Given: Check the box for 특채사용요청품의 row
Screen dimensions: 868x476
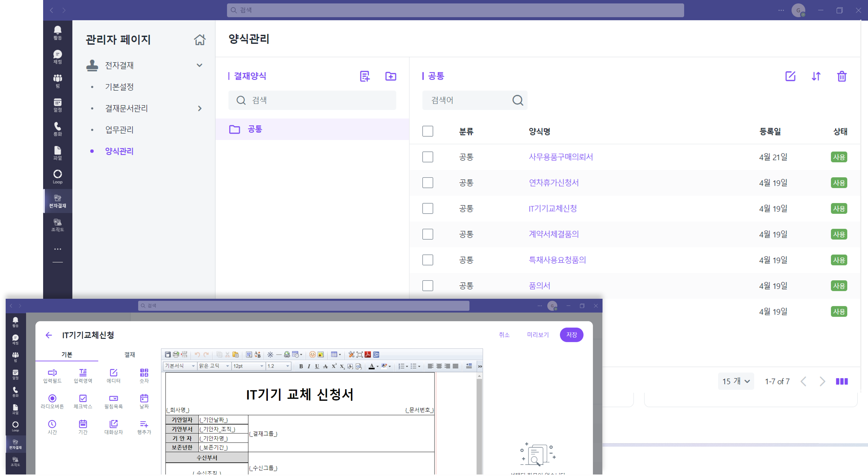Looking at the screenshot, I should point(428,260).
